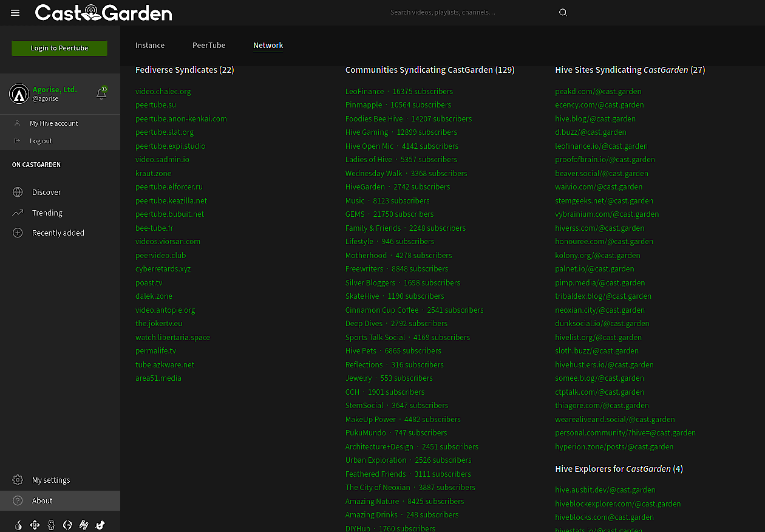Open the peakd.com/@cast.garden link
The height and width of the screenshot is (532, 765).
click(598, 91)
